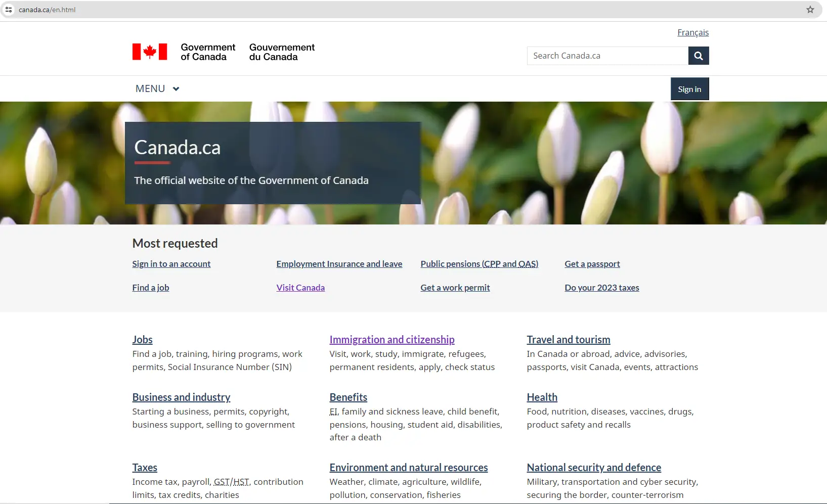Image resolution: width=827 pixels, height=504 pixels.
Task: Click the Most requested heading
Action: click(175, 243)
